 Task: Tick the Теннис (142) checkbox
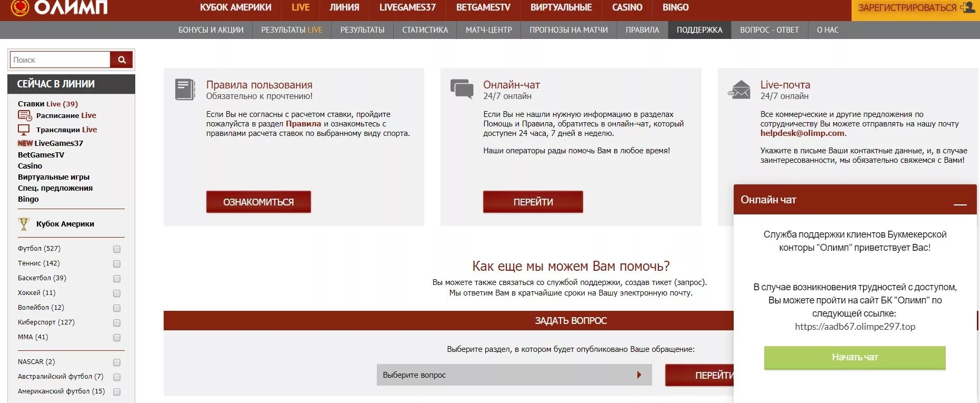[117, 264]
